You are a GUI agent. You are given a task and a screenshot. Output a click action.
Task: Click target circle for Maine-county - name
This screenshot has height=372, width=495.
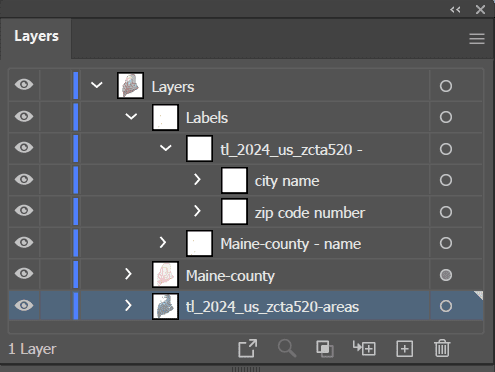click(446, 243)
